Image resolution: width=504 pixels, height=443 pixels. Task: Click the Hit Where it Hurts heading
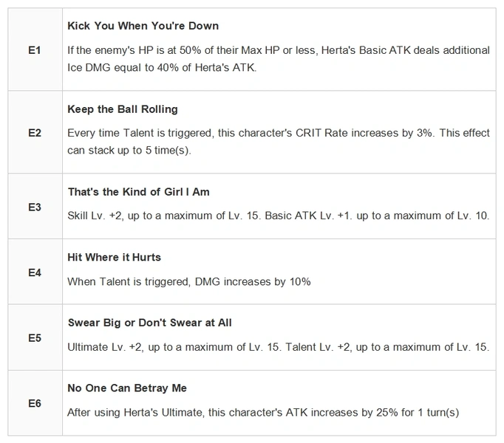pos(114,258)
